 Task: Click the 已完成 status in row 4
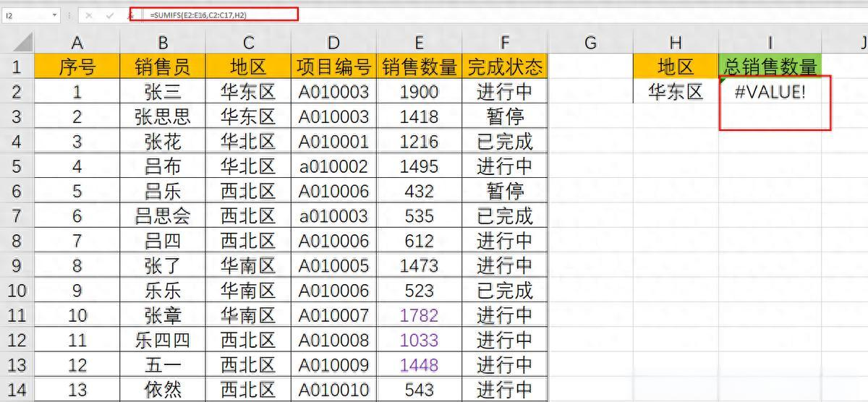click(x=505, y=142)
